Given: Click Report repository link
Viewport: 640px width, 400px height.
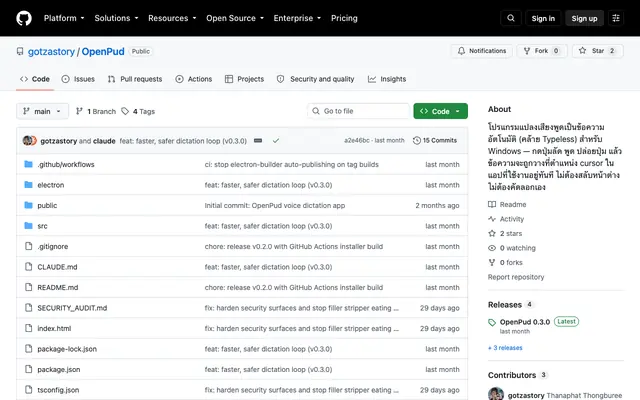Looking at the screenshot, I should point(516,277).
